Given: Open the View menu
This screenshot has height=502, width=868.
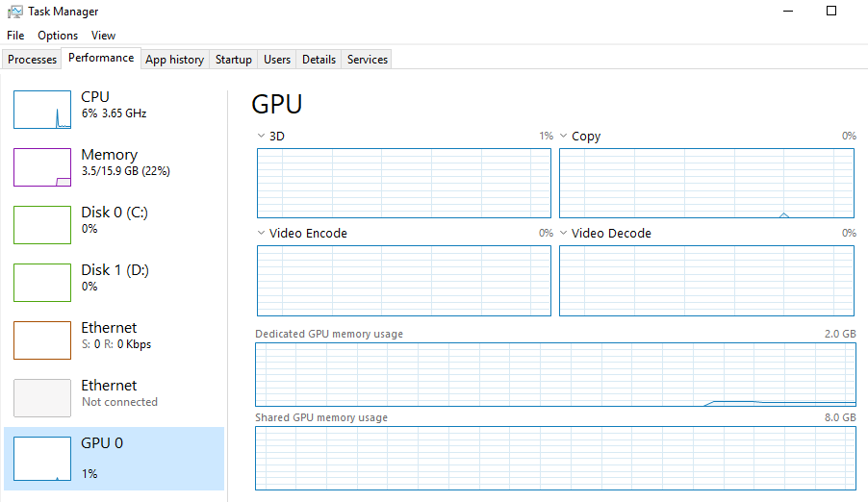Looking at the screenshot, I should (x=104, y=36).
